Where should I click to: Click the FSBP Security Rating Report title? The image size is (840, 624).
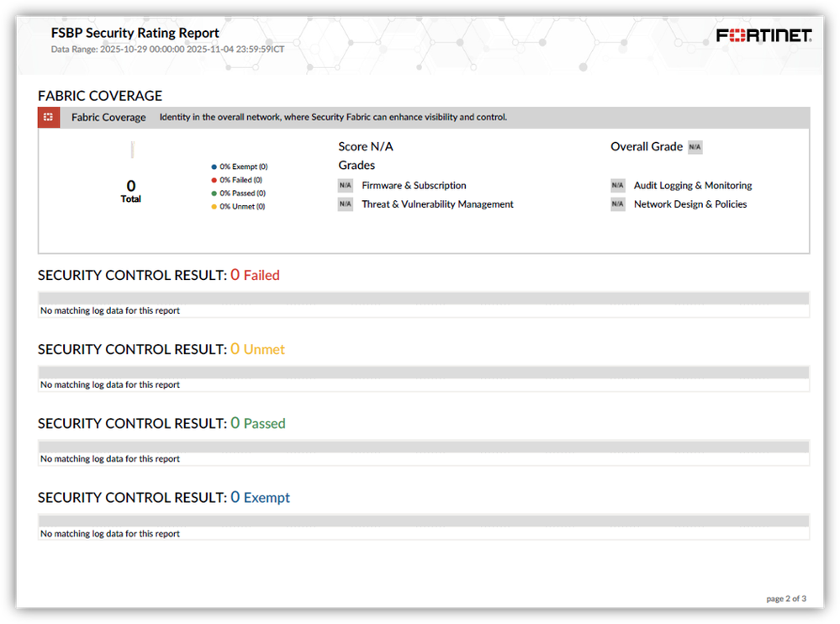135,34
